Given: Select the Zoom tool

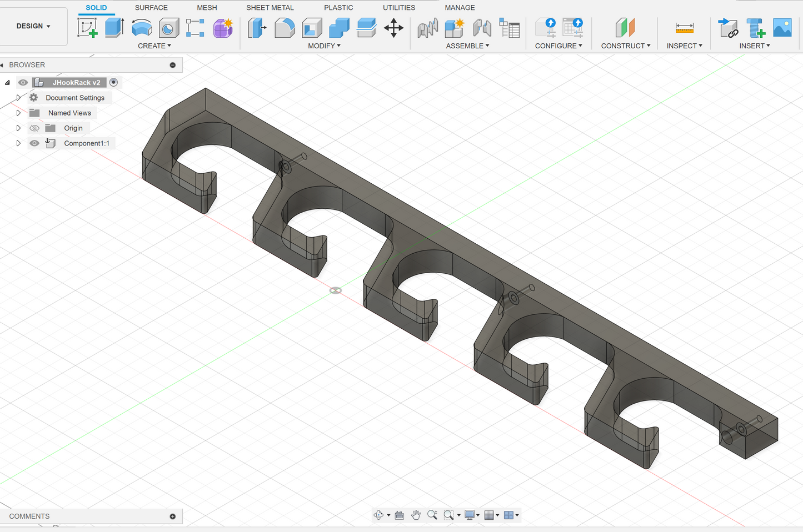Looking at the screenshot, I should coord(432,515).
